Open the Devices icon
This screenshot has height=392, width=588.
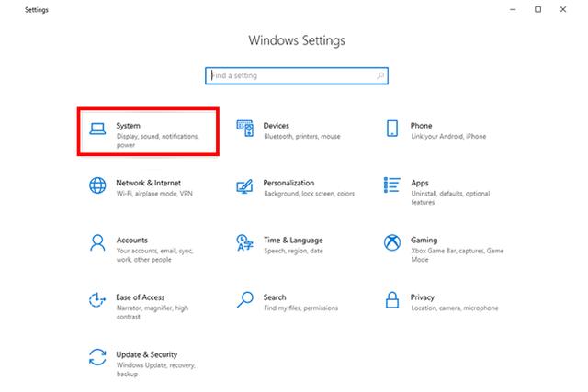coord(244,129)
